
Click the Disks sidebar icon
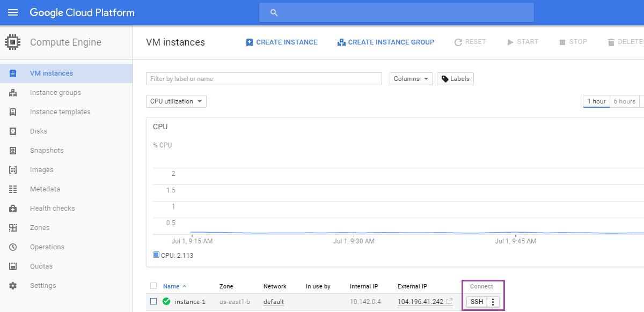pos(13,131)
